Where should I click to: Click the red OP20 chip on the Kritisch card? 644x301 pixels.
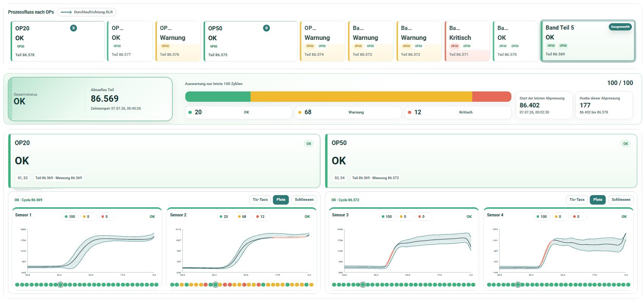coord(455,46)
